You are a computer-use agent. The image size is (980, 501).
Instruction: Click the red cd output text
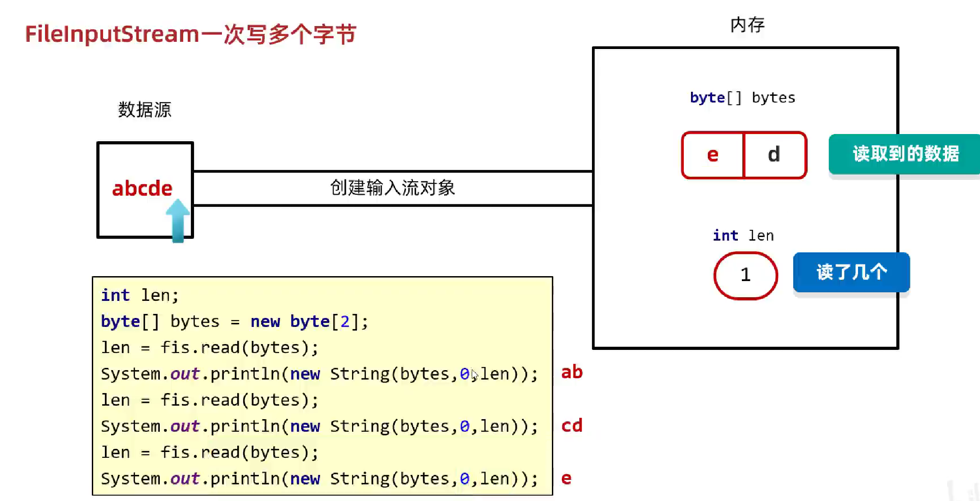[x=572, y=425]
